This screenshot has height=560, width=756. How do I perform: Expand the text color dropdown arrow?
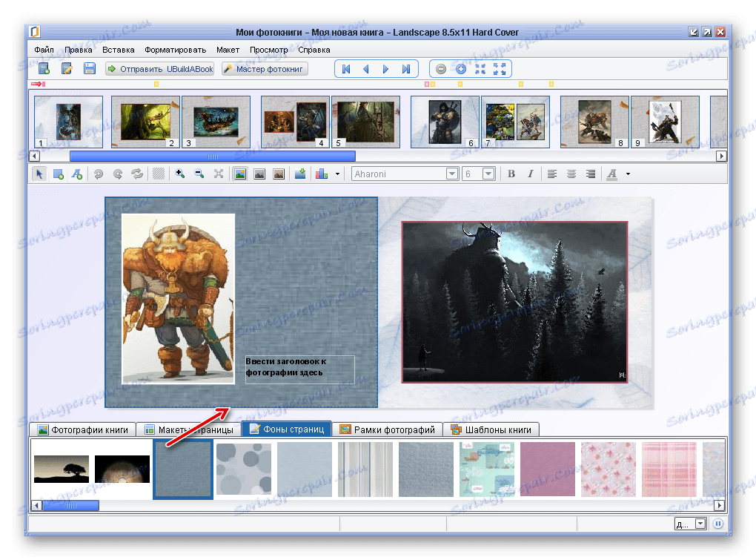coord(628,174)
